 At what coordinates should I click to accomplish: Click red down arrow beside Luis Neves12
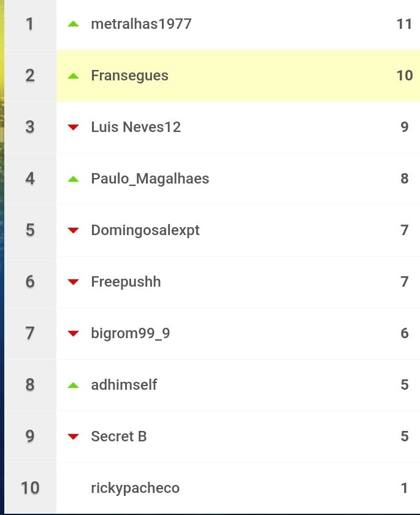tap(73, 127)
